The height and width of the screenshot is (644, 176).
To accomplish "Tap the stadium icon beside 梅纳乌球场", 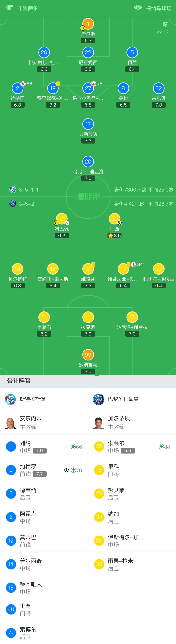I will 138,8.
